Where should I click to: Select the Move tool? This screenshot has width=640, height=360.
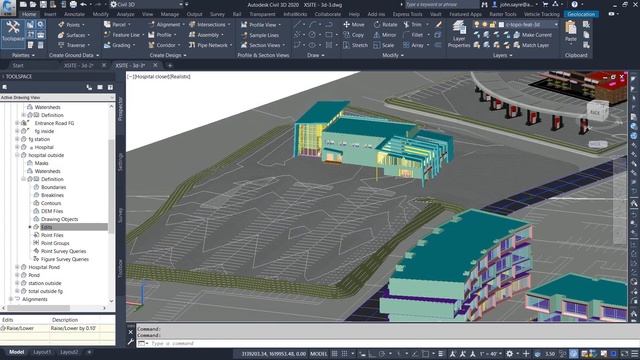click(x=353, y=24)
